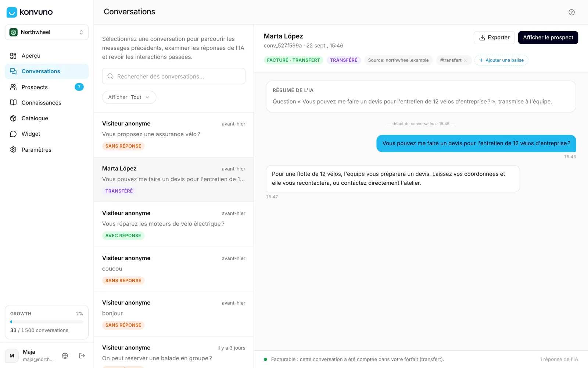Click the Widget chat bubble icon
This screenshot has height=368, width=588.
(x=13, y=134)
